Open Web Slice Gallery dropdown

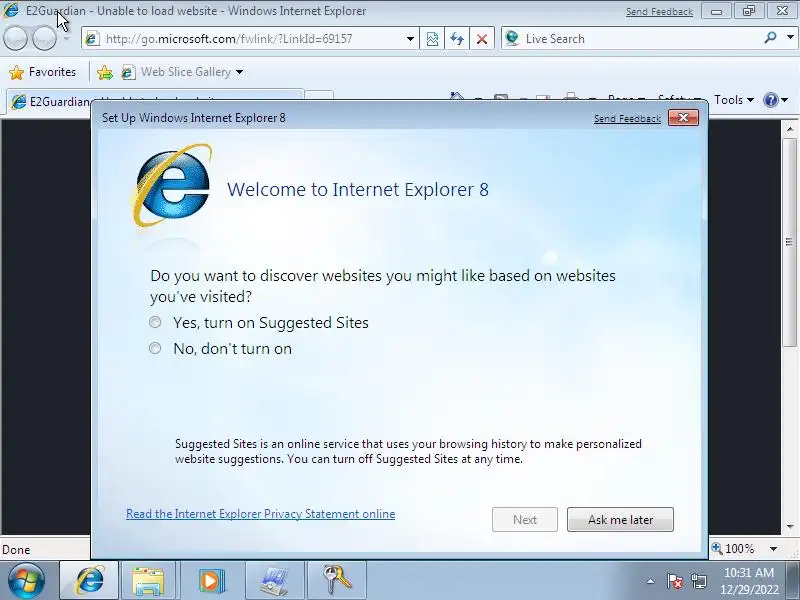[x=239, y=72]
